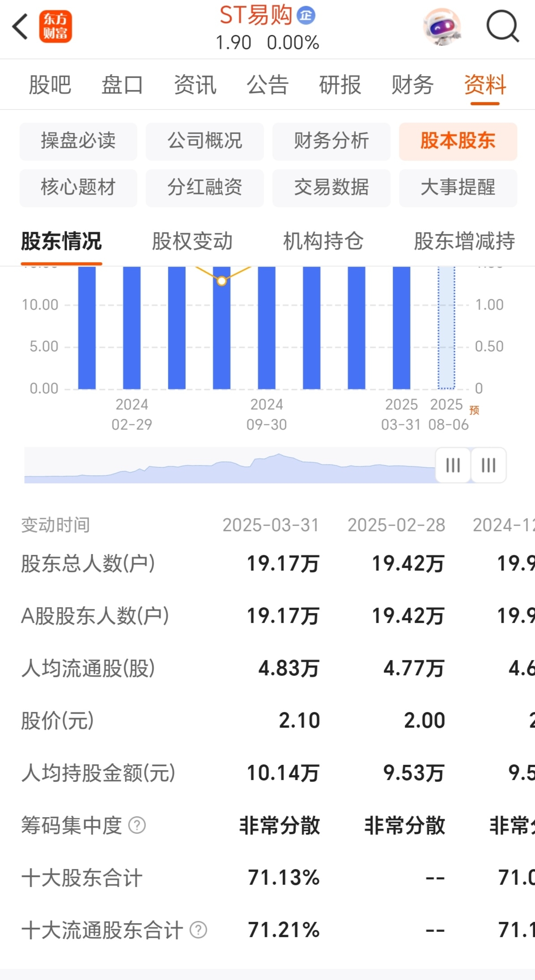Tap the 变动时间 header label
This screenshot has height=980, width=535.
pyautogui.click(x=56, y=525)
